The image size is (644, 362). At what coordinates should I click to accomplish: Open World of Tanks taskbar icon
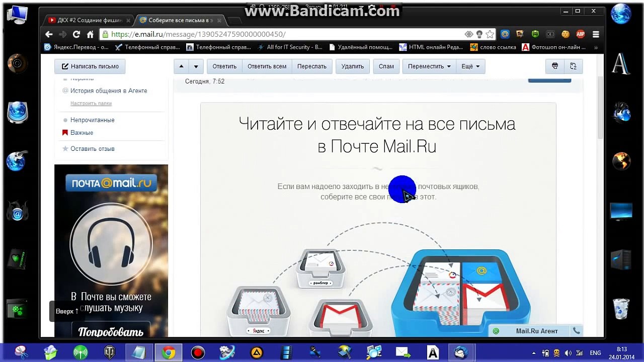coord(109,352)
